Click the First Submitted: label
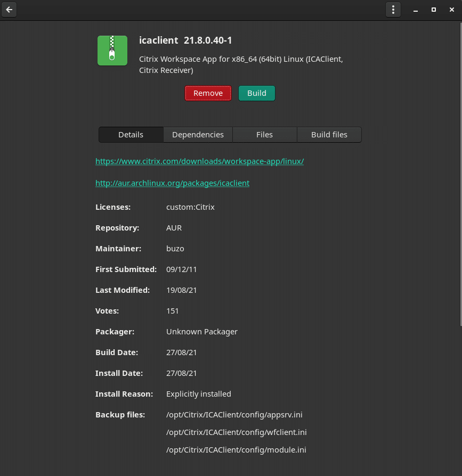 coord(126,269)
